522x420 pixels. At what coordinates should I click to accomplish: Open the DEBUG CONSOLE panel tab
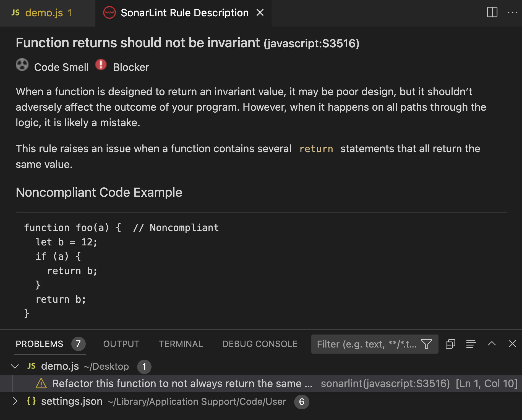pos(260,344)
